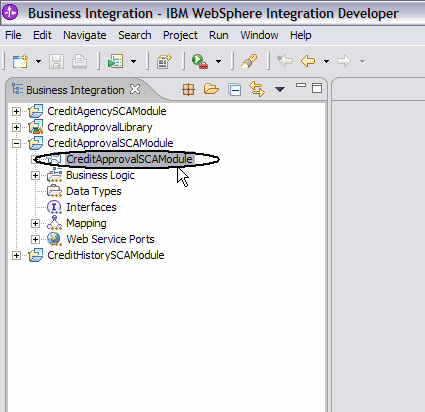Toggle Link with Editor arrows icon

point(257,89)
